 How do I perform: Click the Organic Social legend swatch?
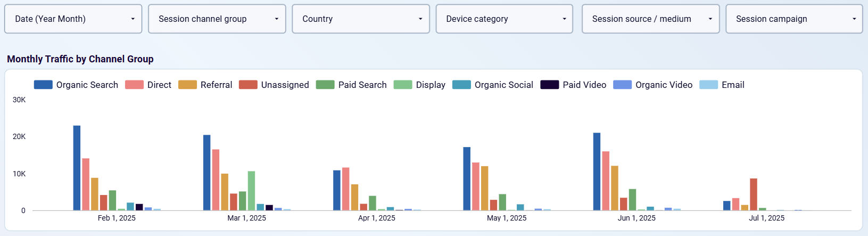(461, 85)
